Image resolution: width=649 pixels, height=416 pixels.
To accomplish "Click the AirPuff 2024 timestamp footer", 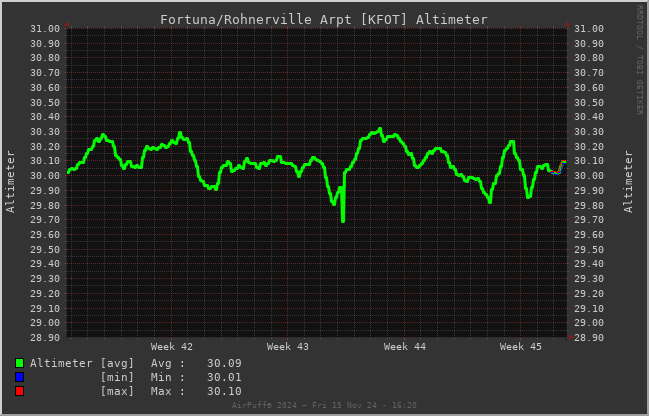I will click(324, 405).
